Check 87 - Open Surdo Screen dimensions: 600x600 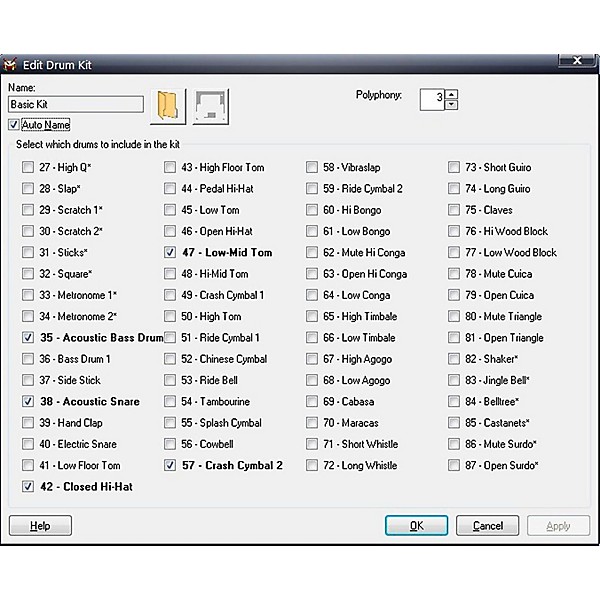454,465
